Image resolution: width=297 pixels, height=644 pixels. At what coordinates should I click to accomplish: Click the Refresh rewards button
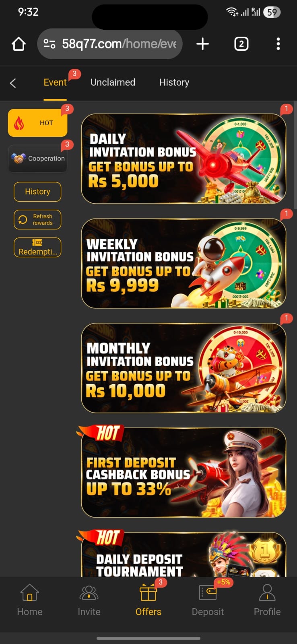pyautogui.click(x=37, y=219)
